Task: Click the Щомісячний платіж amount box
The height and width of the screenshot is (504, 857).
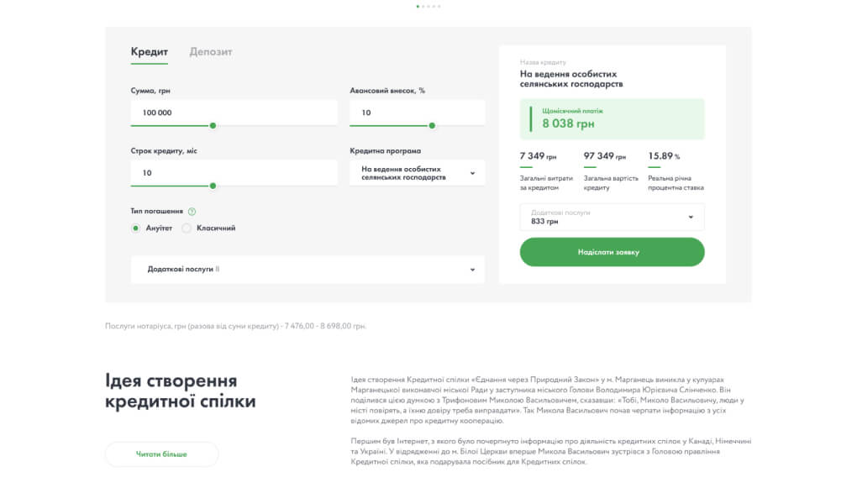Action: coord(612,118)
